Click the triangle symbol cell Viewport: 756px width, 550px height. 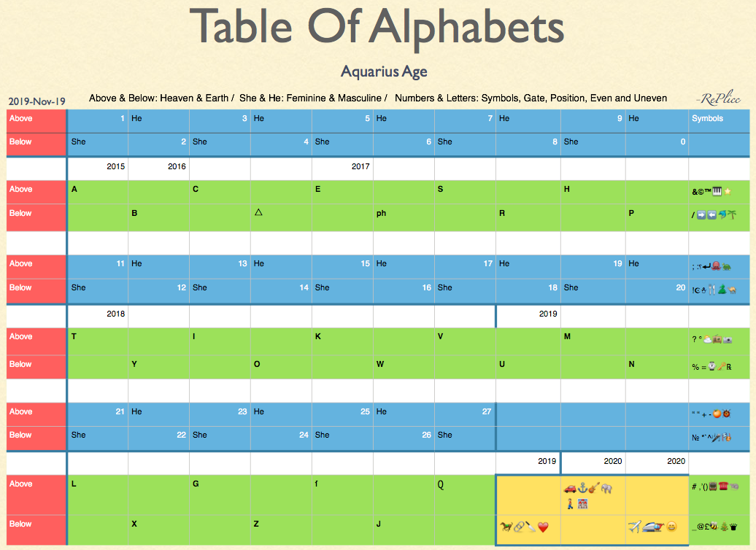258,213
